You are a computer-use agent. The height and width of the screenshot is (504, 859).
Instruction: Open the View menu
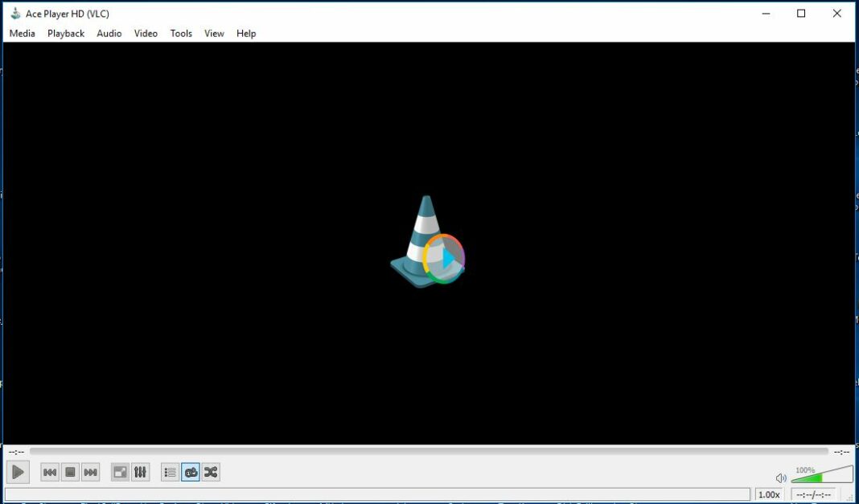(213, 33)
